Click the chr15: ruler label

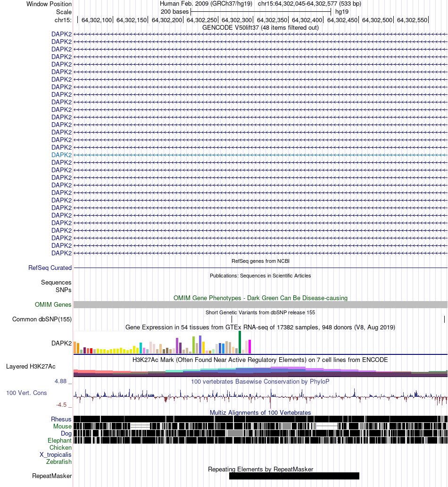point(63,20)
